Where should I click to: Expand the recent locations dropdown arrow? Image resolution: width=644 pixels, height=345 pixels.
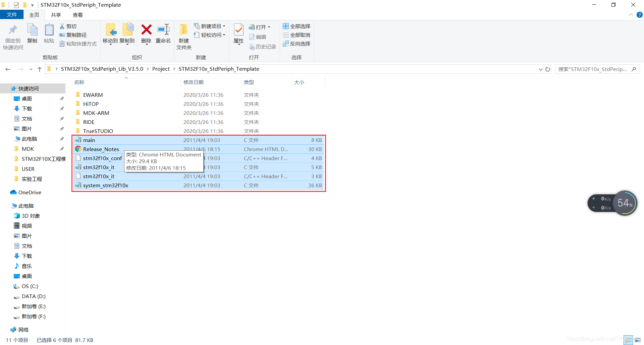pos(31,69)
